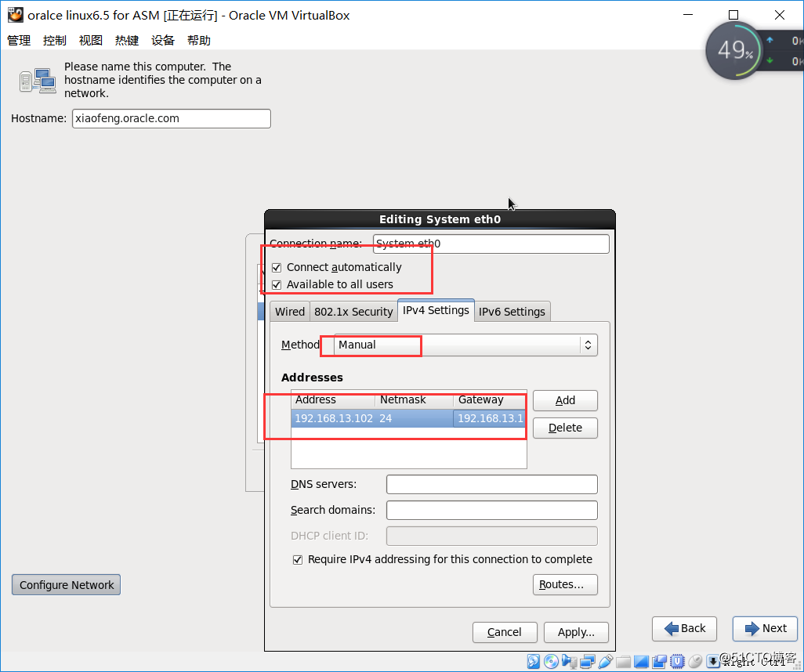This screenshot has height=672, width=804.
Task: Open the 热键 menu
Action: coord(127,41)
